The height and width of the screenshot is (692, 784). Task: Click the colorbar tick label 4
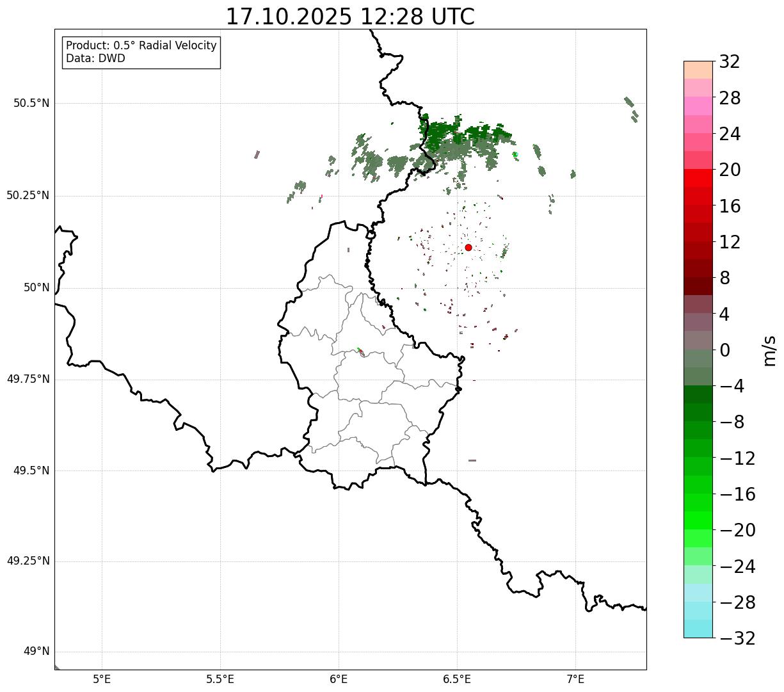724,314
